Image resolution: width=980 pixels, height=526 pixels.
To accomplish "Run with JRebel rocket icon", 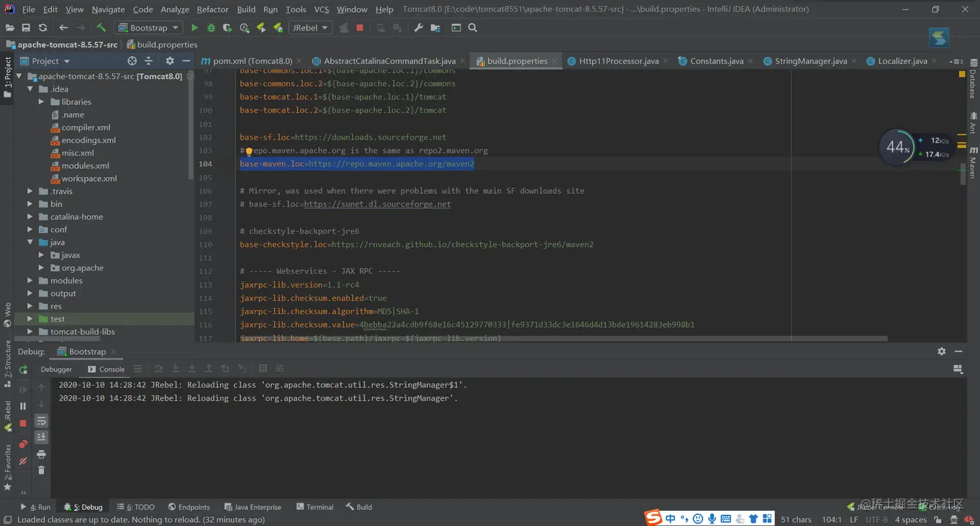I will (x=261, y=28).
